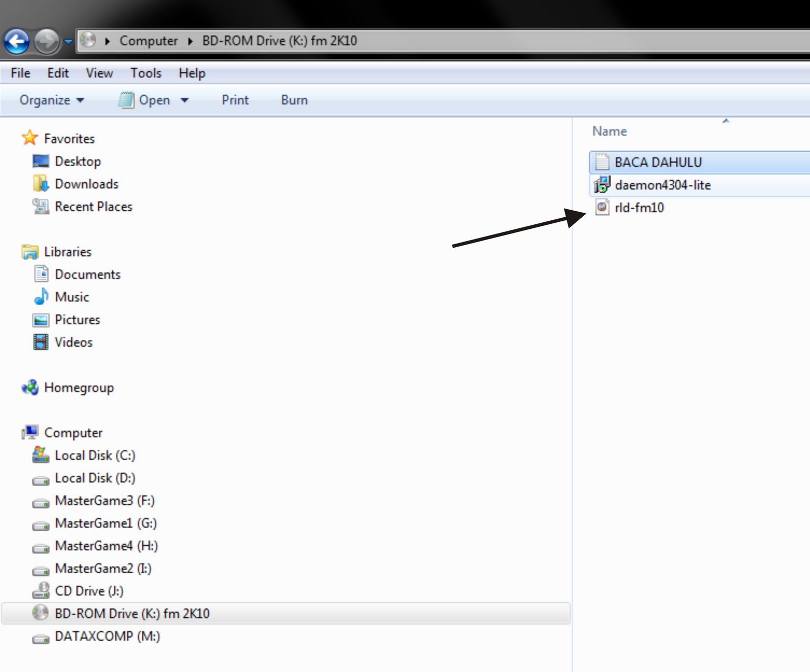
Task: Open Recent Places from Favorites
Action: click(x=94, y=207)
